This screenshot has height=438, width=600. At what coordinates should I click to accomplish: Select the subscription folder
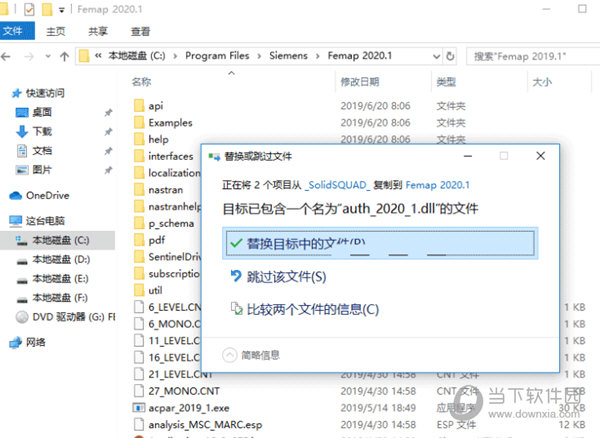click(174, 274)
